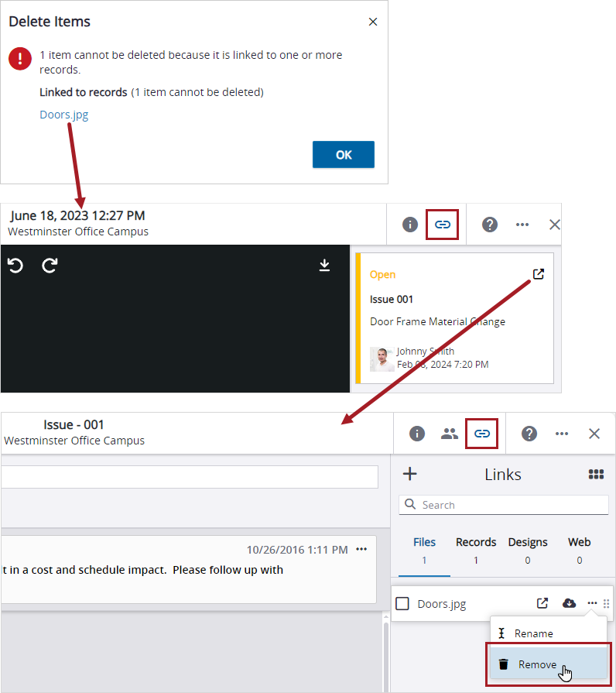Screen dimensions: 616x693
Task: Download Doors.jpg using the cloud icon
Action: coord(569,603)
